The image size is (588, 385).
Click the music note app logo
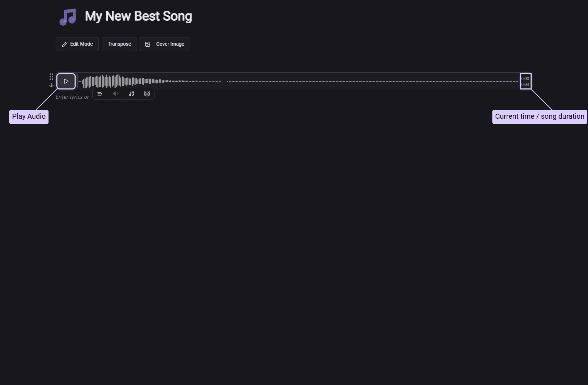tap(68, 16)
